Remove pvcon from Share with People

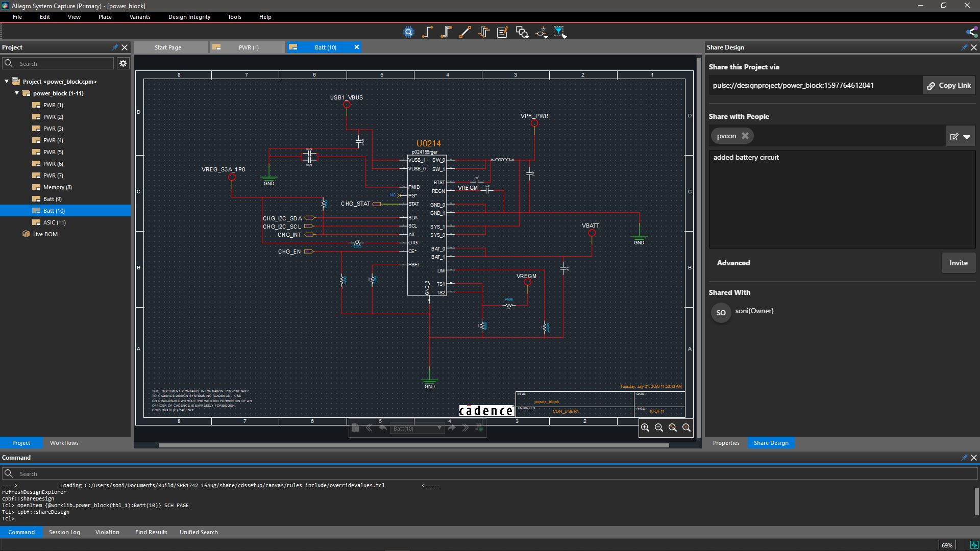tap(746, 136)
